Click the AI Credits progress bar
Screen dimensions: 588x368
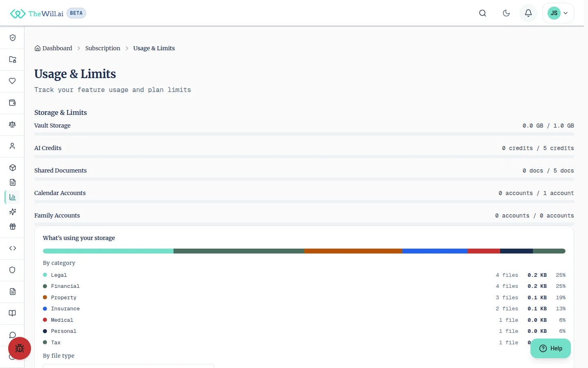click(304, 157)
